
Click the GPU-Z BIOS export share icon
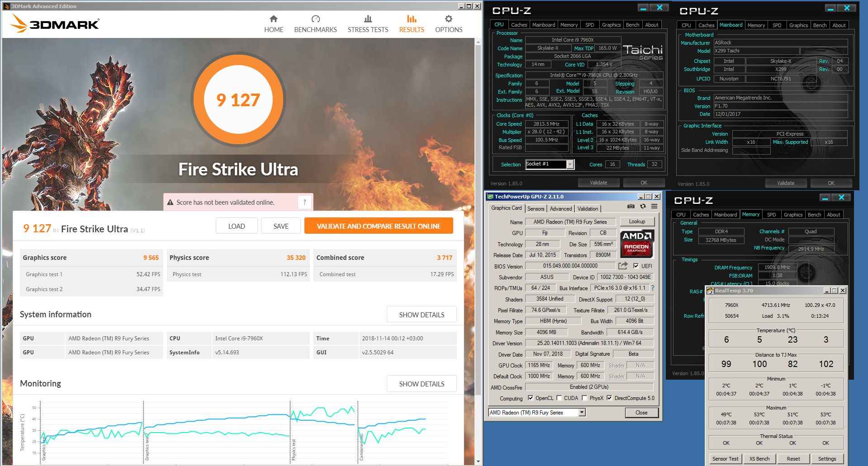[623, 266]
